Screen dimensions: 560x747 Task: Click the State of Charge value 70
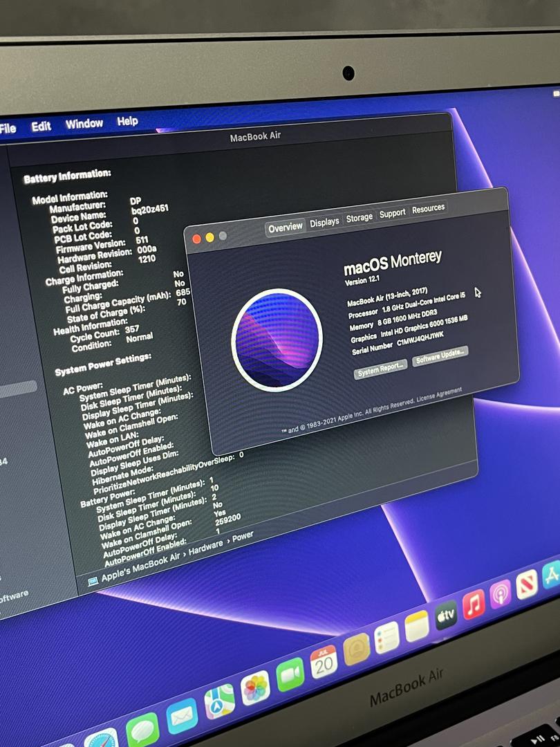[x=181, y=302]
